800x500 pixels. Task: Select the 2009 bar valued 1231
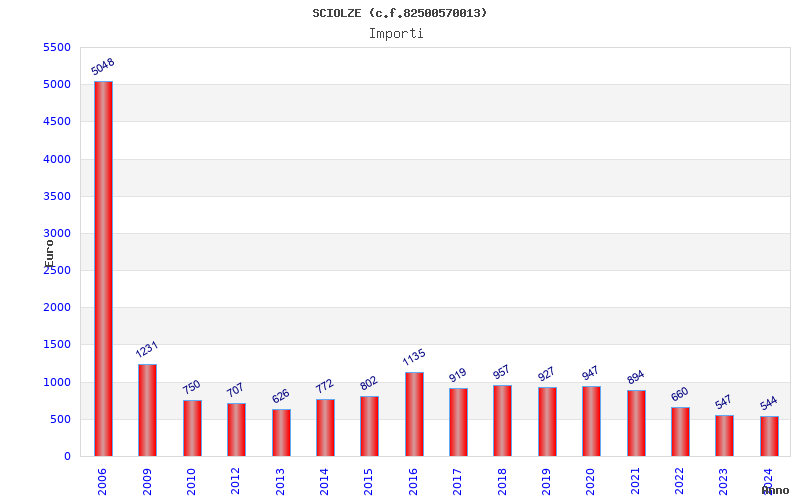pyautogui.click(x=147, y=411)
